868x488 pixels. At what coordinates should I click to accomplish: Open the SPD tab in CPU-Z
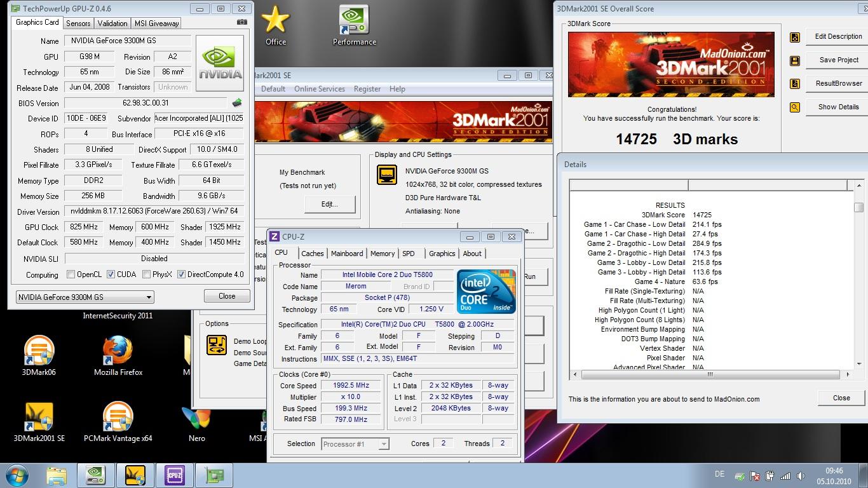[x=409, y=254]
